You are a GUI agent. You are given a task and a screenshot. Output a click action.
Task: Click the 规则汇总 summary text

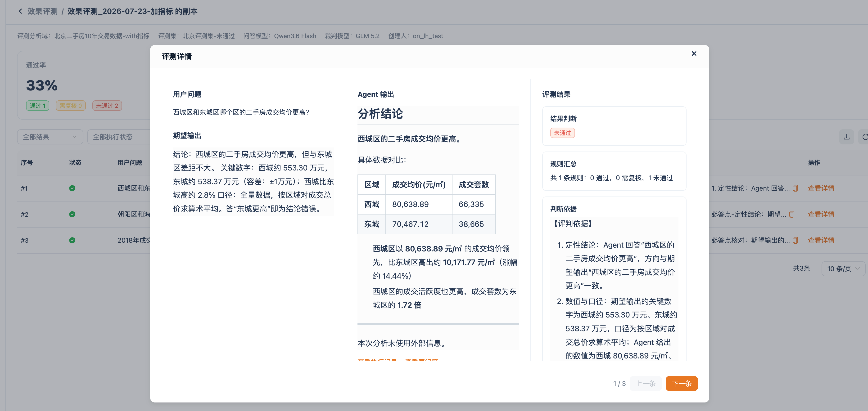[611, 178]
